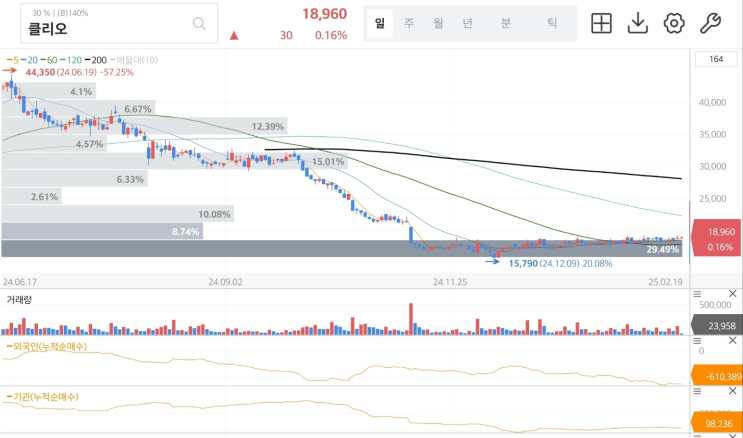Click the stock search magnifier icon

(199, 24)
